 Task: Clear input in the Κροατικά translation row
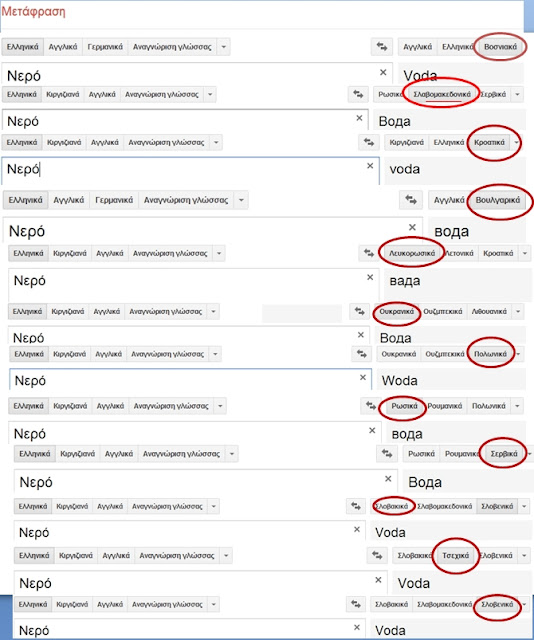coord(370,166)
